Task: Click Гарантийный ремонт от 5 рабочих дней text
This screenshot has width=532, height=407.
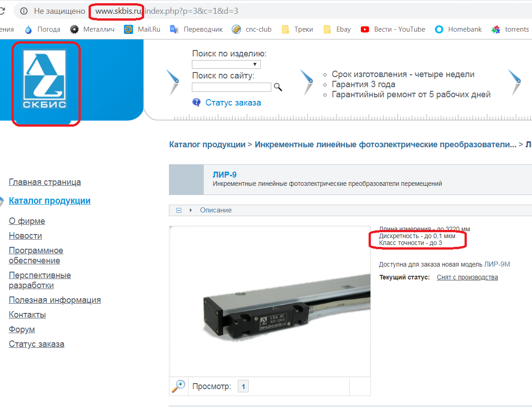Action: pos(411,95)
